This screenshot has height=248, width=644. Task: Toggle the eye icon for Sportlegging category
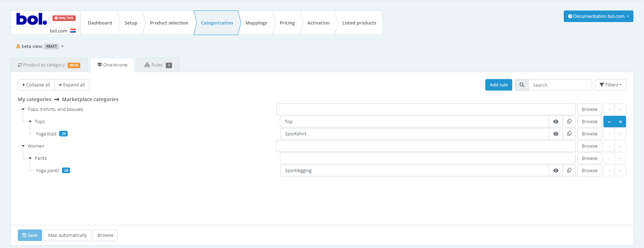coord(556,171)
